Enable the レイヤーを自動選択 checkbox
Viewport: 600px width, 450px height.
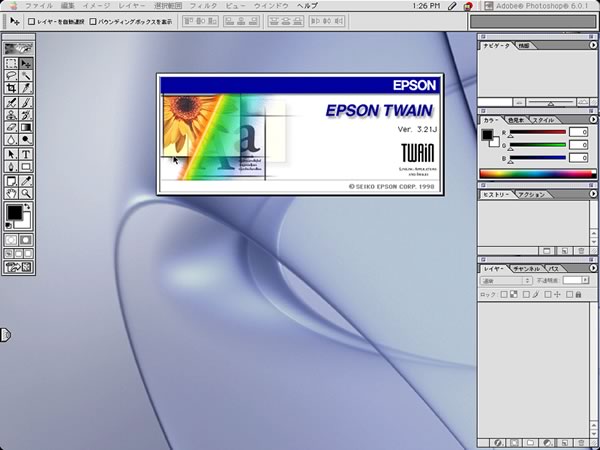click(31, 21)
